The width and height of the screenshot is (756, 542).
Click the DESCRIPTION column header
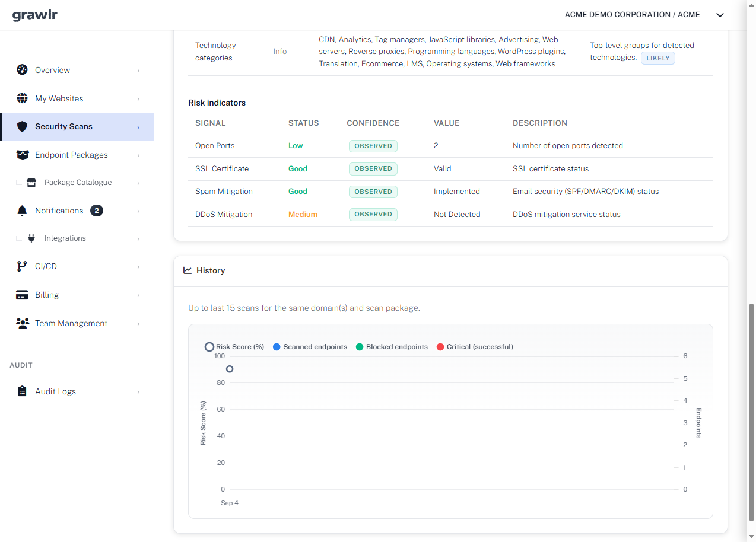(540, 123)
